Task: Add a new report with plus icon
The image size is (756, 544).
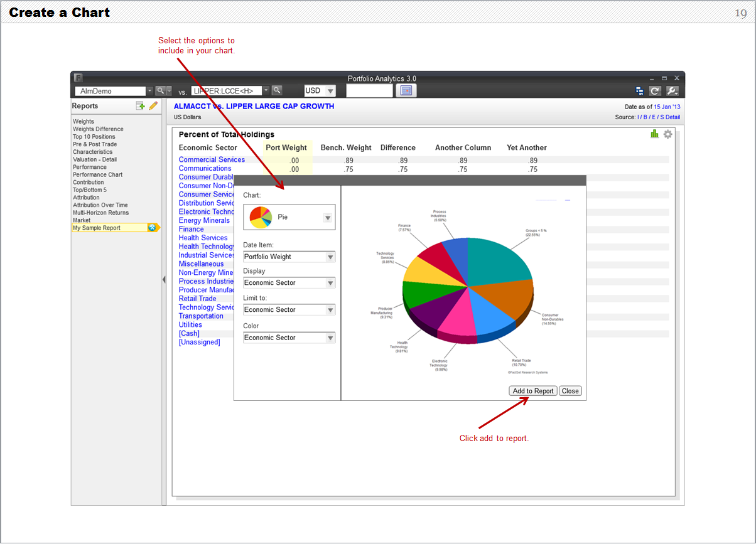Action: [141, 106]
